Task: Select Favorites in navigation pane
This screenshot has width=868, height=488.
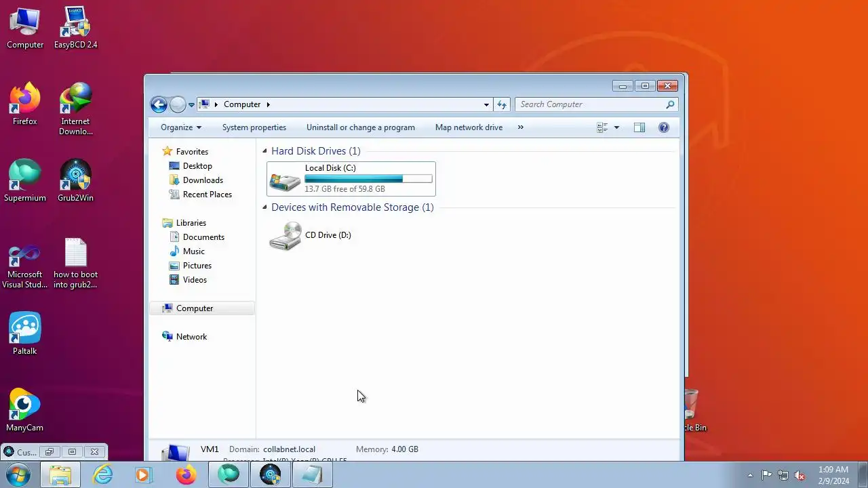Action: pyautogui.click(x=192, y=152)
